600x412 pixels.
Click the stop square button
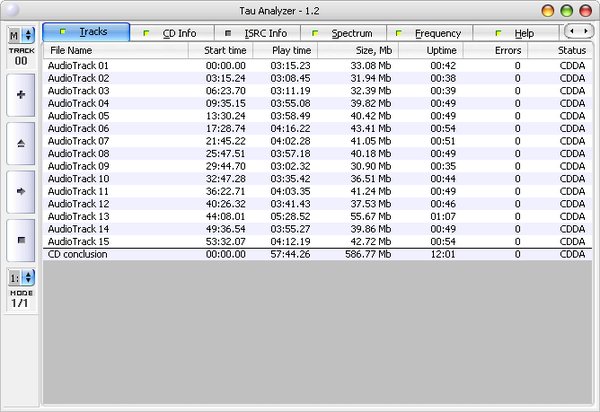click(21, 240)
